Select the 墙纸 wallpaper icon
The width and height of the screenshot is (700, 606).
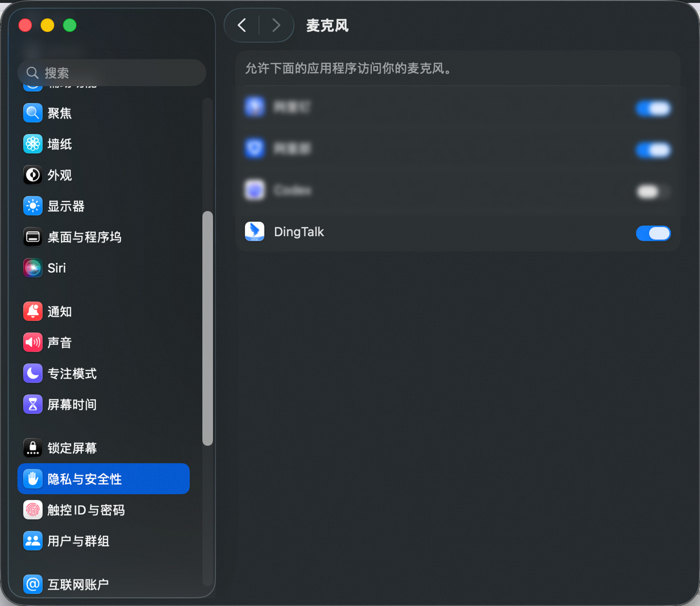[33, 144]
